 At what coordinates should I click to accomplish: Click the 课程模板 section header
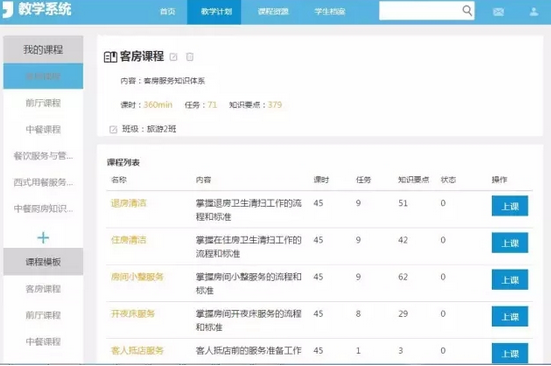43,262
